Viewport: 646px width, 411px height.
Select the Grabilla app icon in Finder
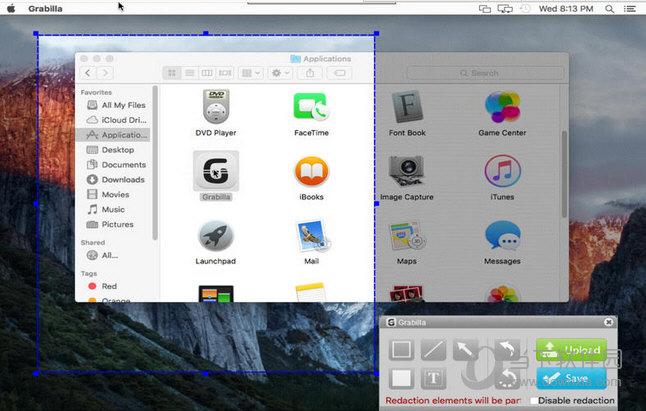[216, 171]
